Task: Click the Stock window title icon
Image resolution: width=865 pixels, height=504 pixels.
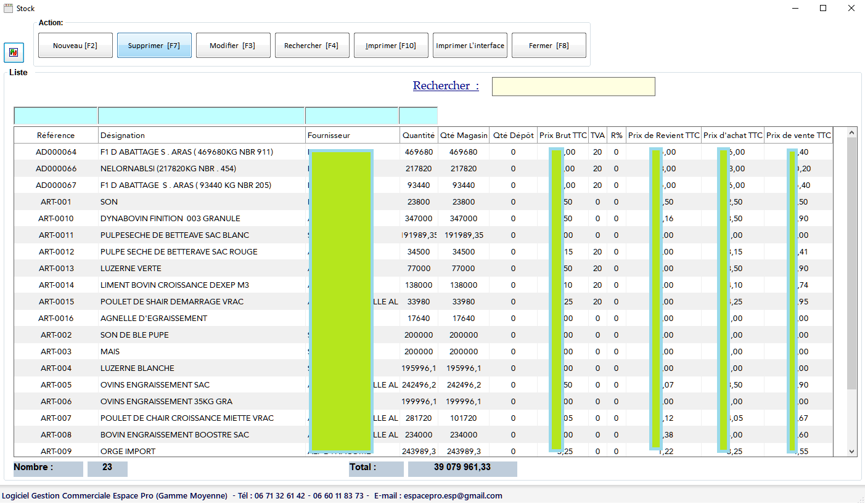Action: [x=9, y=9]
